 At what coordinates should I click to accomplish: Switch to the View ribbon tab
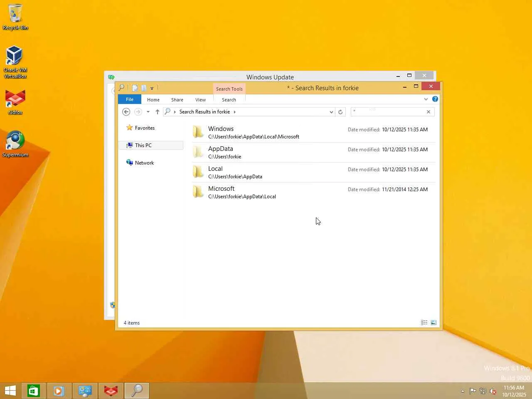pyautogui.click(x=200, y=100)
